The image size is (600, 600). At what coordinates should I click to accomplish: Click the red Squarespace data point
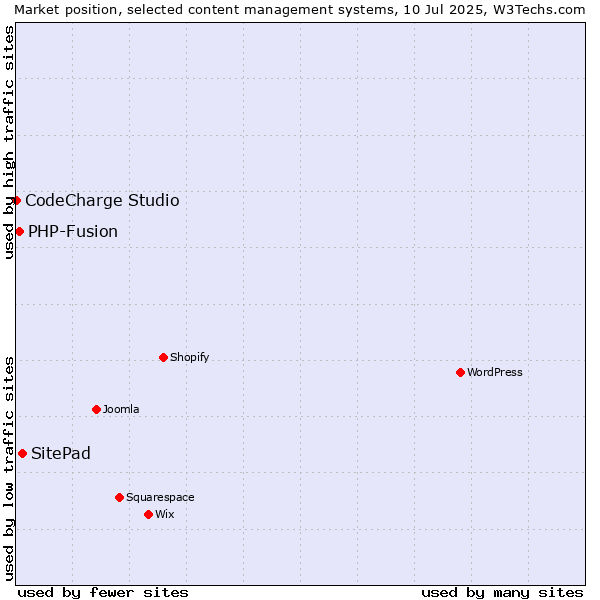119,497
